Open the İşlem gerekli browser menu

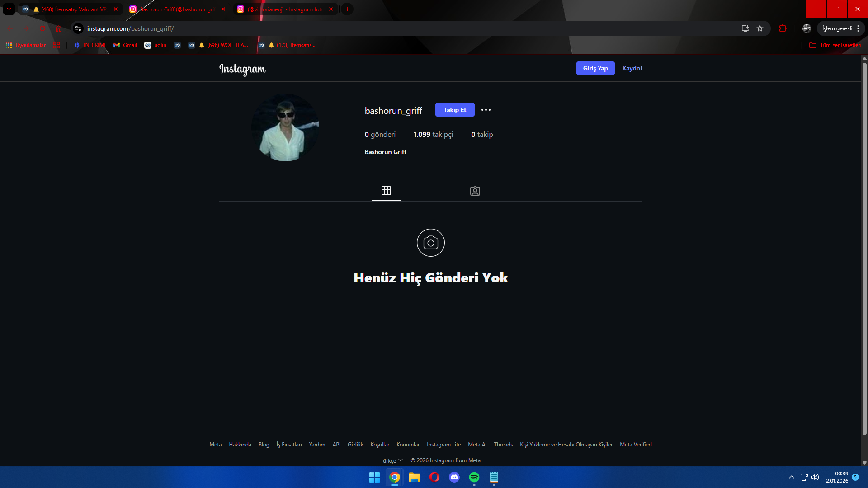point(841,28)
